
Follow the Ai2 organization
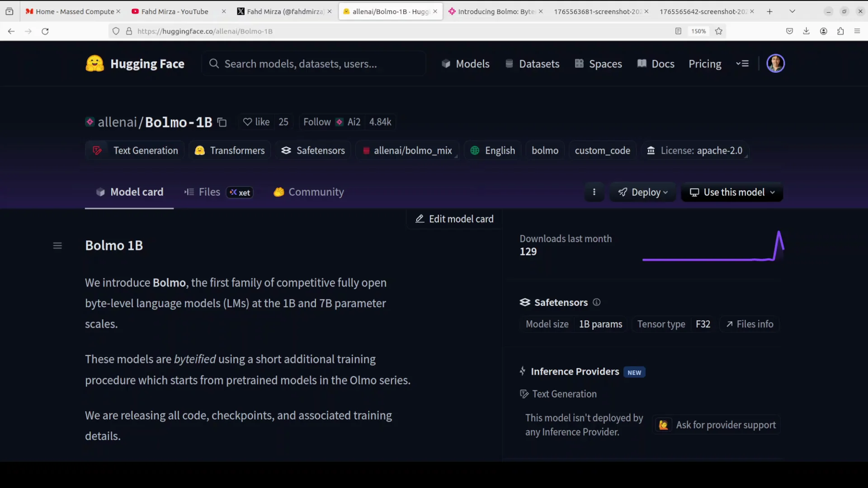pos(317,122)
